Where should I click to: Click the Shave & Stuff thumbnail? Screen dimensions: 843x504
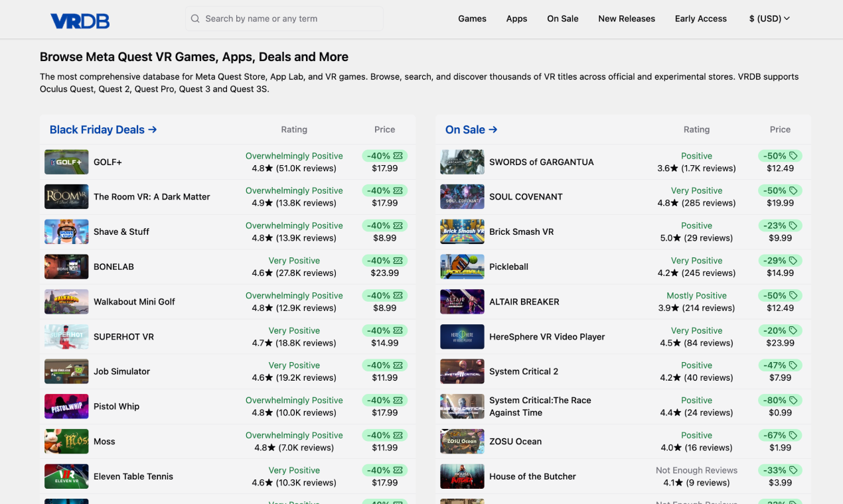66,231
